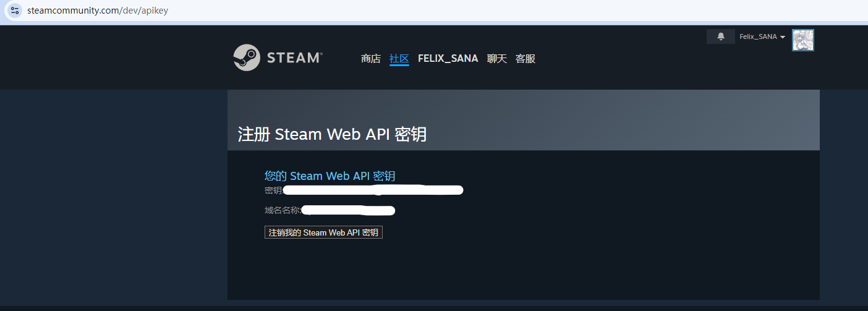Screen dimensions: 868x311
Task: Click the Steam logo circle icon
Action: tap(247, 58)
